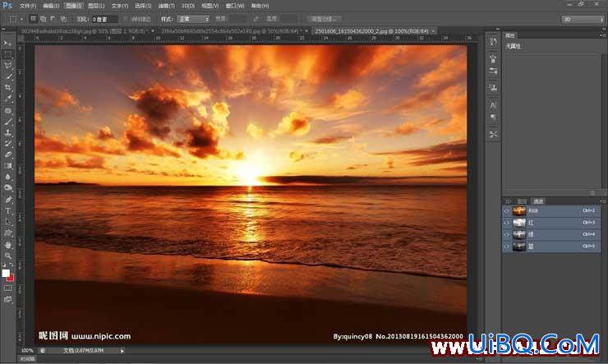Switch to the Channels (通道) tab
The image size is (608, 364).
(x=538, y=201)
